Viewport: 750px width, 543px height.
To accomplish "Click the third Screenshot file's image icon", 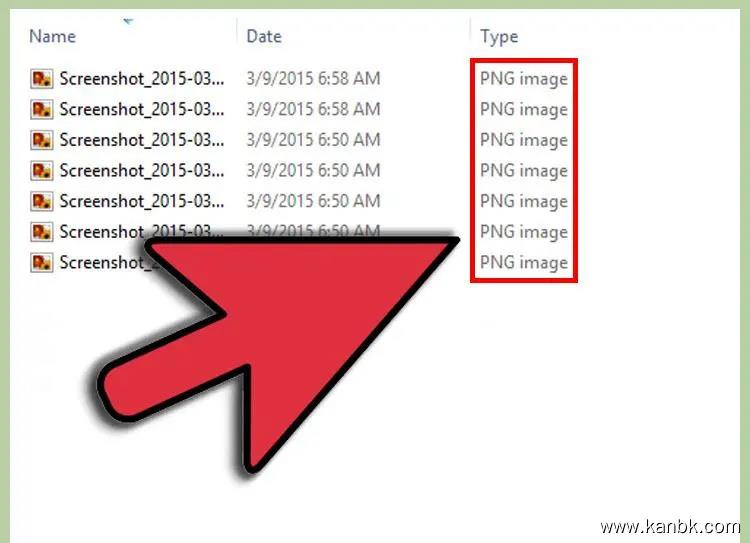I will [42, 140].
